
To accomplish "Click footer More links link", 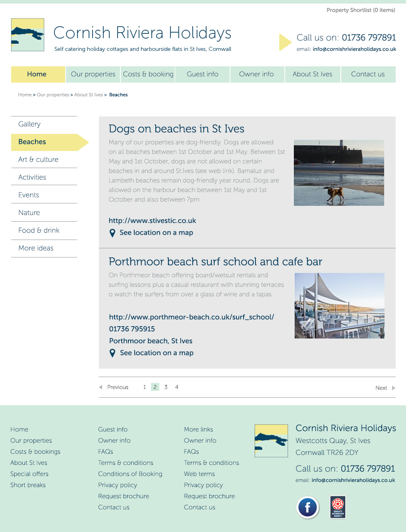I will pyautogui.click(x=198, y=429).
